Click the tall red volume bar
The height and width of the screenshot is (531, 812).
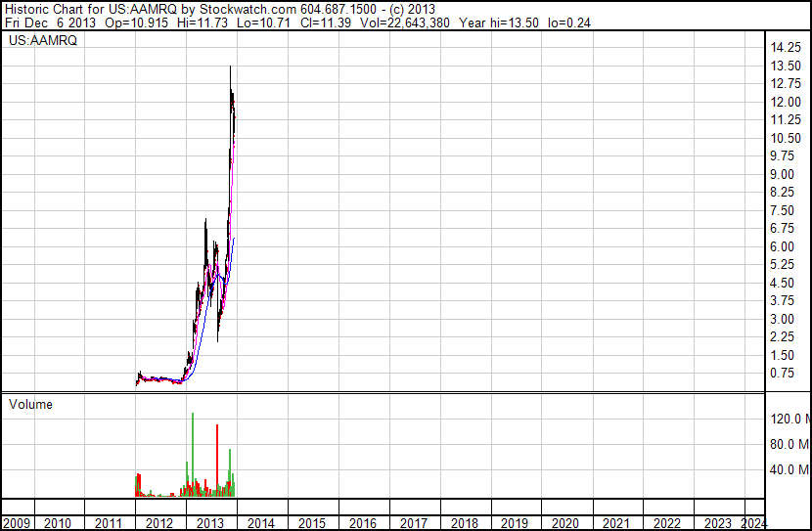pos(217,461)
